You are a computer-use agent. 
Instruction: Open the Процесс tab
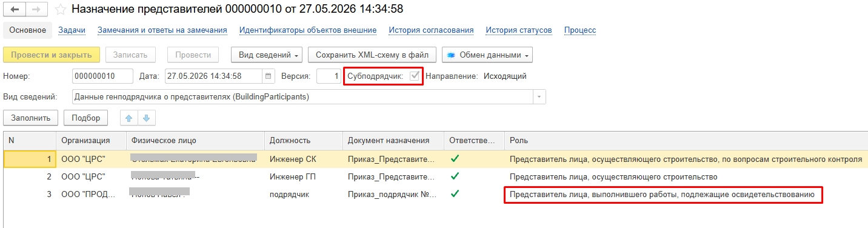580,30
